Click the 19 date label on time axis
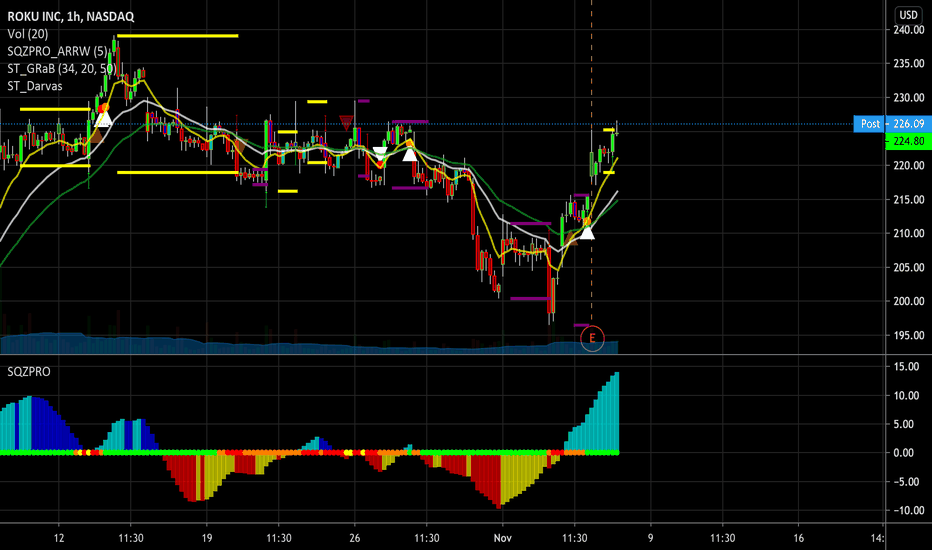The image size is (932, 550). (x=207, y=538)
